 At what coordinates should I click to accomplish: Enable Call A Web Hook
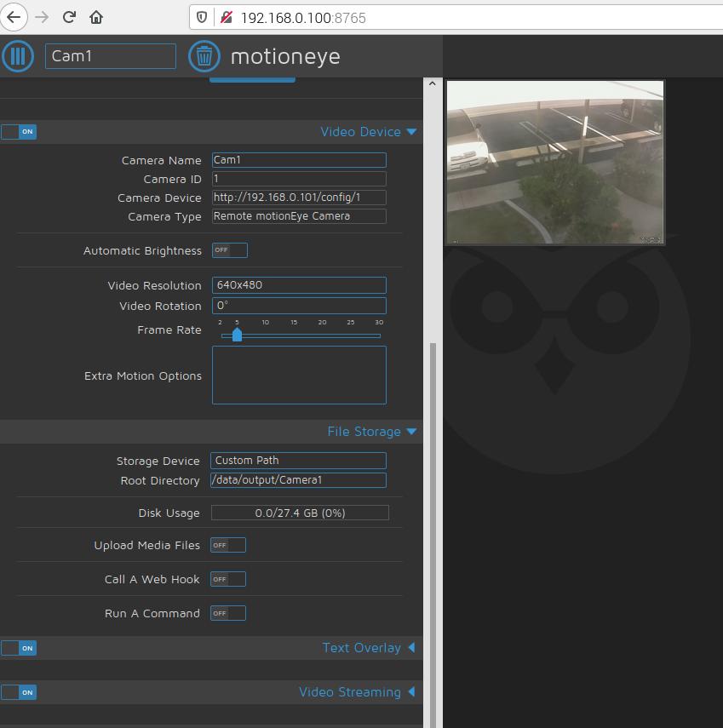point(227,579)
